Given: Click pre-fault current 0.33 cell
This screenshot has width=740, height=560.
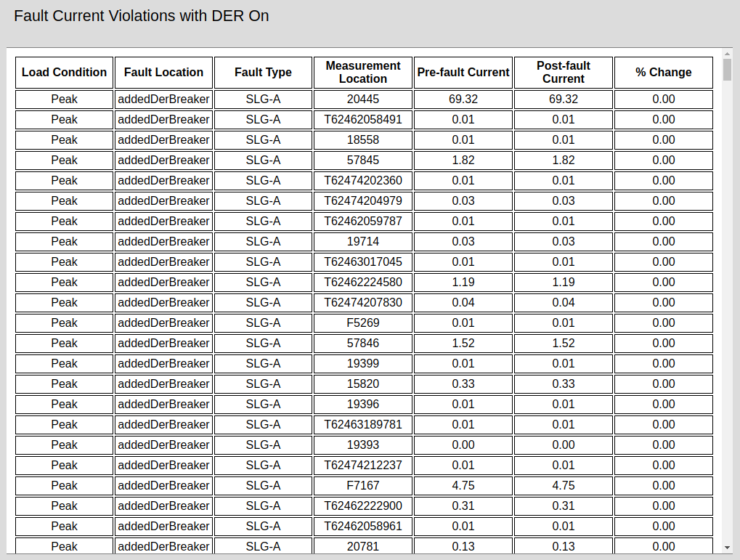Looking at the screenshot, I should click(x=463, y=384).
